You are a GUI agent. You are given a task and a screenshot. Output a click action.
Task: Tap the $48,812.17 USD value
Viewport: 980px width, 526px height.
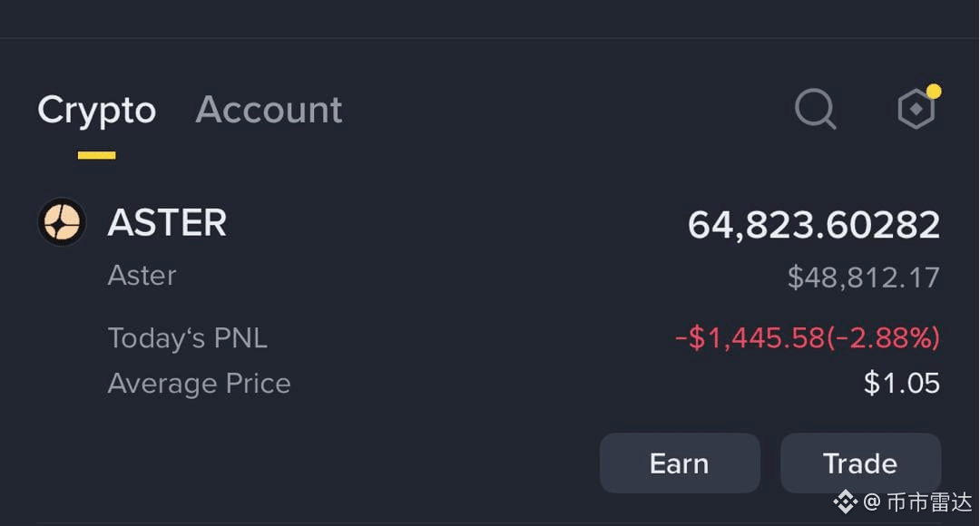point(863,278)
